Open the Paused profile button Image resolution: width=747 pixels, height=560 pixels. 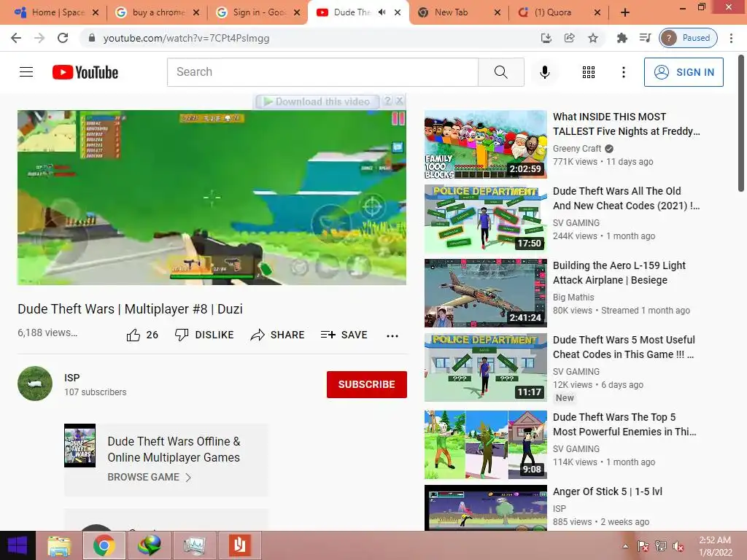tap(689, 38)
